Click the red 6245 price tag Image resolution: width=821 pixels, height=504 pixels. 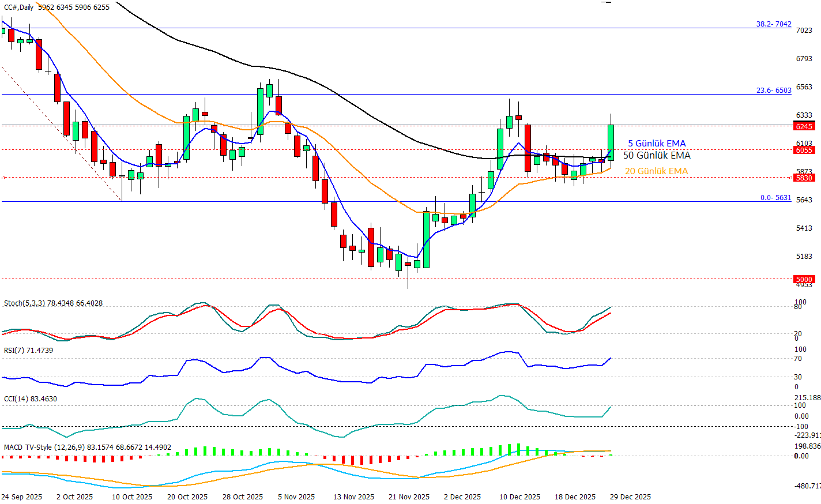click(x=804, y=126)
